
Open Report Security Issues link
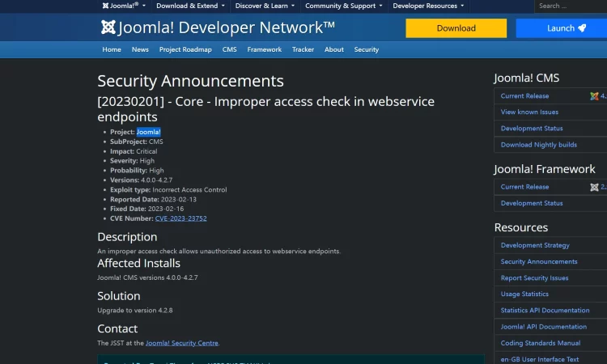click(x=534, y=277)
